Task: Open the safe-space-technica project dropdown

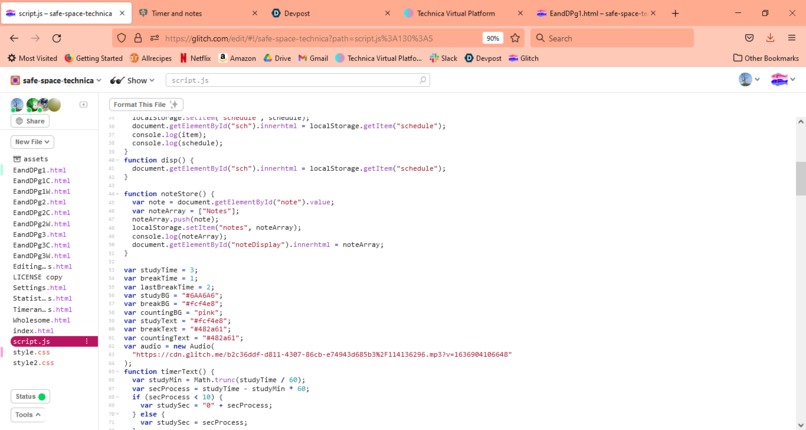Action: (56, 80)
